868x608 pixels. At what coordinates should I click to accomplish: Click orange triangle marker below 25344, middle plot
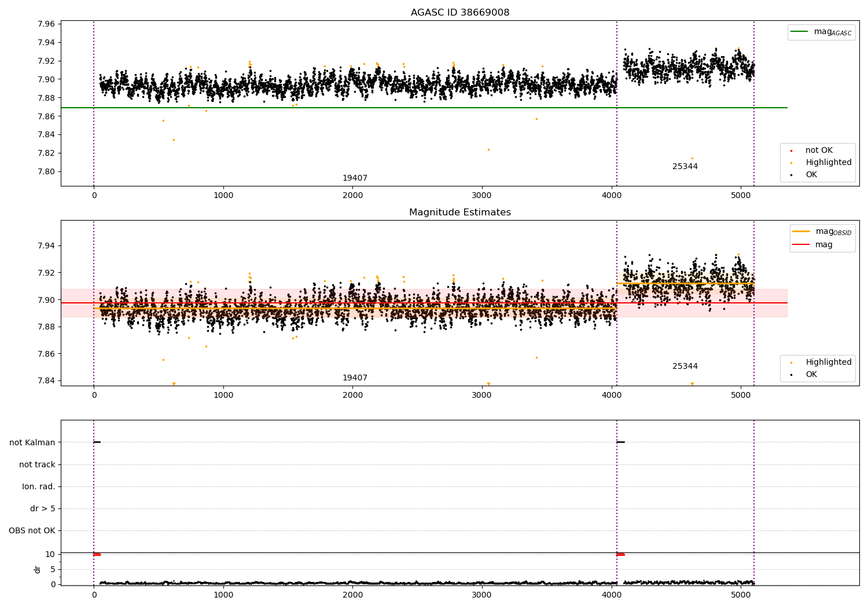(692, 384)
